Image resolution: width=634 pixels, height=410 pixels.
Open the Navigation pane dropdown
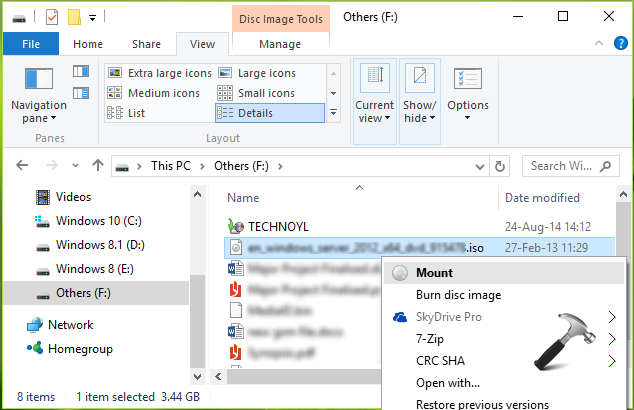39,94
